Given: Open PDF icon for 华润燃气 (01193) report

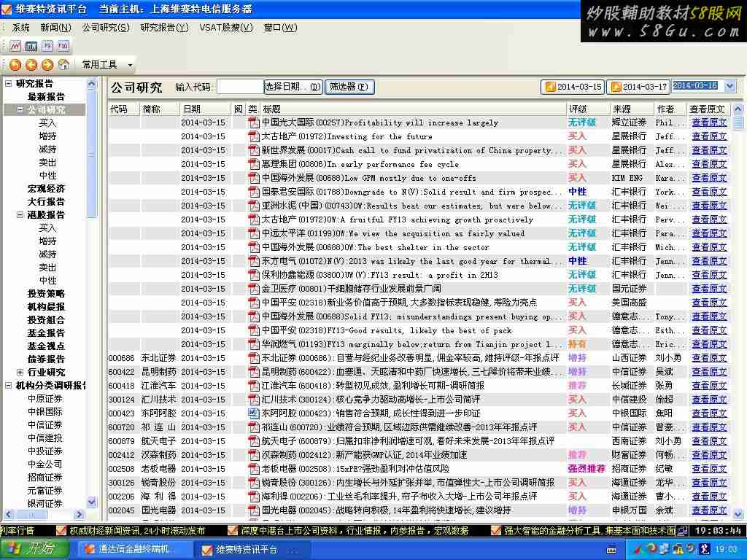Looking at the screenshot, I should 254,344.
